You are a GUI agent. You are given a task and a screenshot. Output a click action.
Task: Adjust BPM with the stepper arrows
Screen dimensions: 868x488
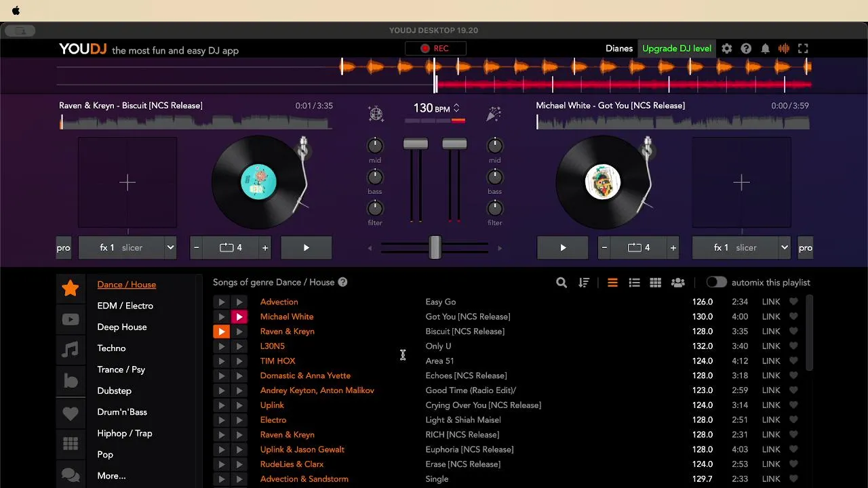point(456,108)
